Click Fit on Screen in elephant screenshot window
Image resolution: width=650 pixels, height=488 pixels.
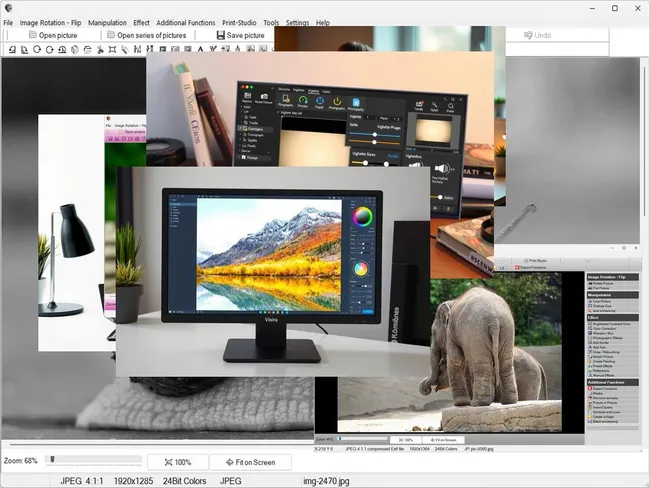443,439
